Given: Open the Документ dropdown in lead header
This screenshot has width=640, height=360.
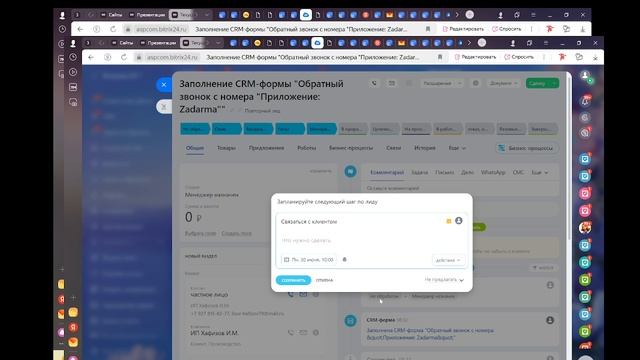Looking at the screenshot, I should 504,83.
